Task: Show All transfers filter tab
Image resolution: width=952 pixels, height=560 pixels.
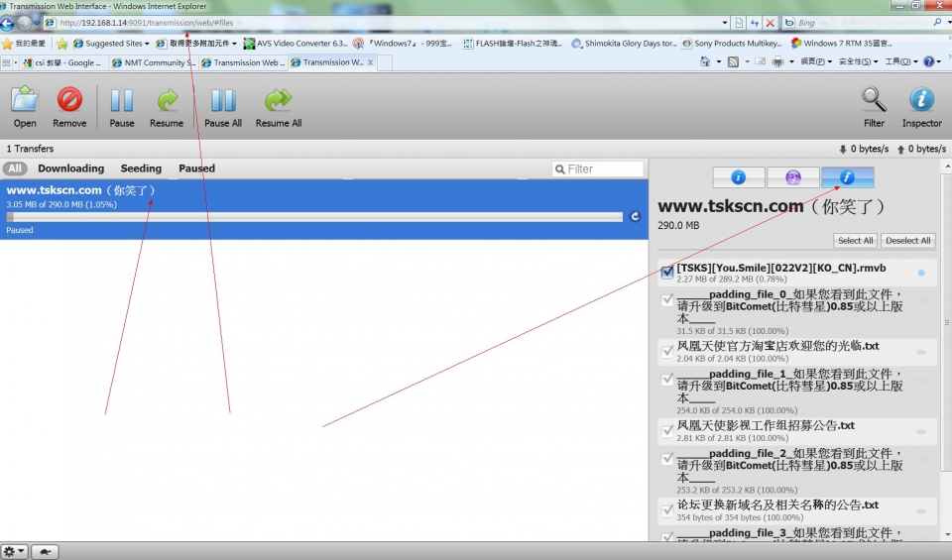Action: [x=15, y=168]
